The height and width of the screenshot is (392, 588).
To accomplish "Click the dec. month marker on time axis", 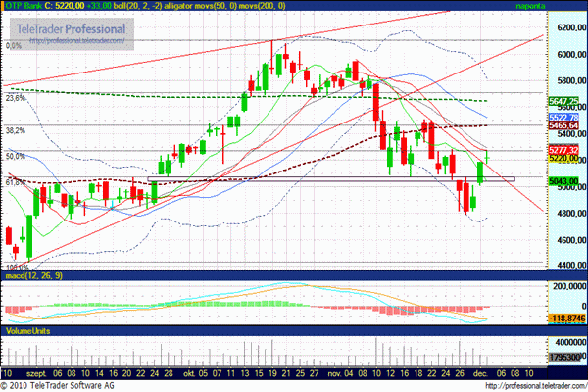I will [x=485, y=374].
